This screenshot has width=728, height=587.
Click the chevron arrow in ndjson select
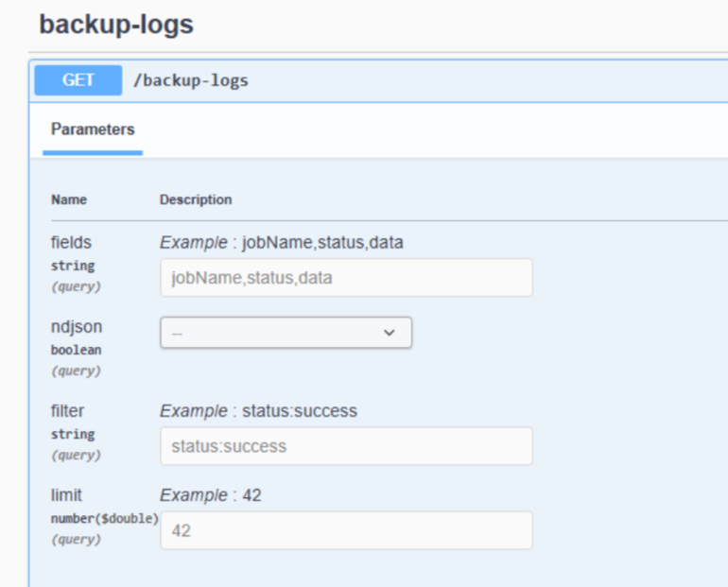[x=389, y=333]
